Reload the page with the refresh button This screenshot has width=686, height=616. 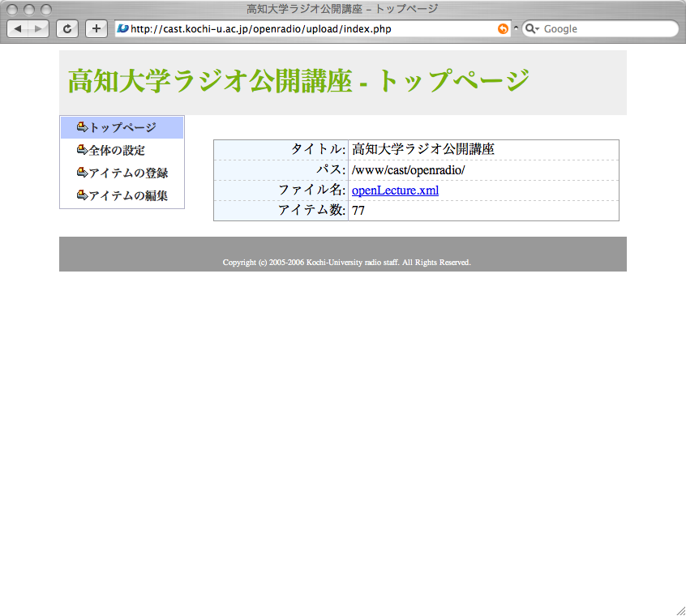(x=67, y=29)
